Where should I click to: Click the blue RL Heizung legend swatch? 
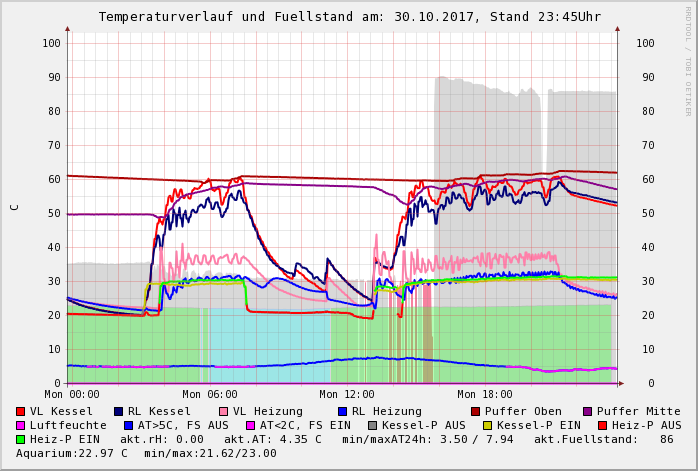click(341, 411)
